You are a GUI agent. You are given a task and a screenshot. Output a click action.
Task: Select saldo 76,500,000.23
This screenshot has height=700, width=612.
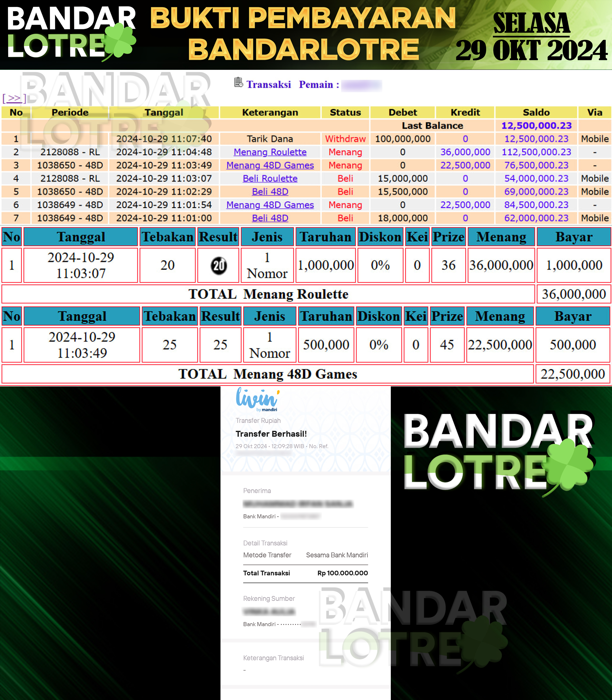coord(536,165)
